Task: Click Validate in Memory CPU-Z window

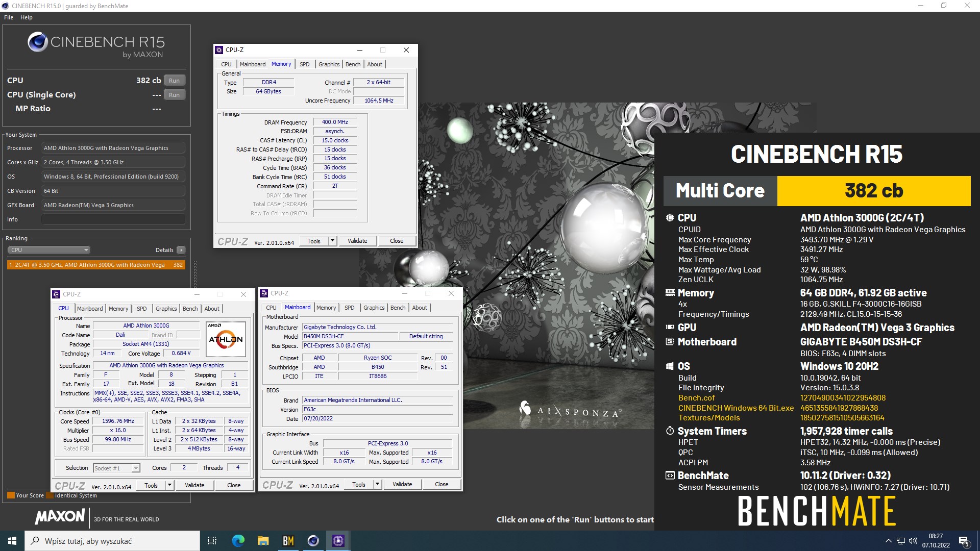Action: [x=357, y=241]
